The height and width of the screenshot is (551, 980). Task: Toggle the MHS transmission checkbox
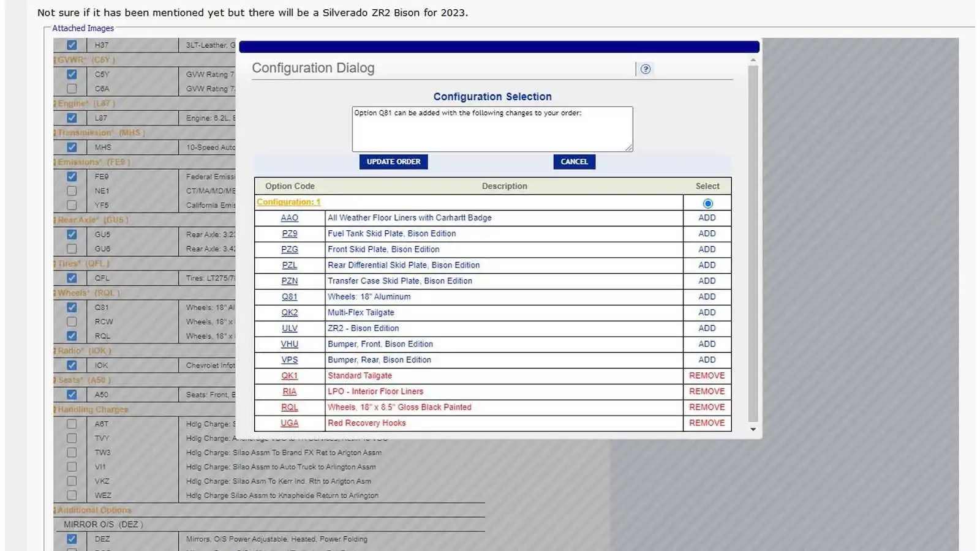[x=72, y=147]
